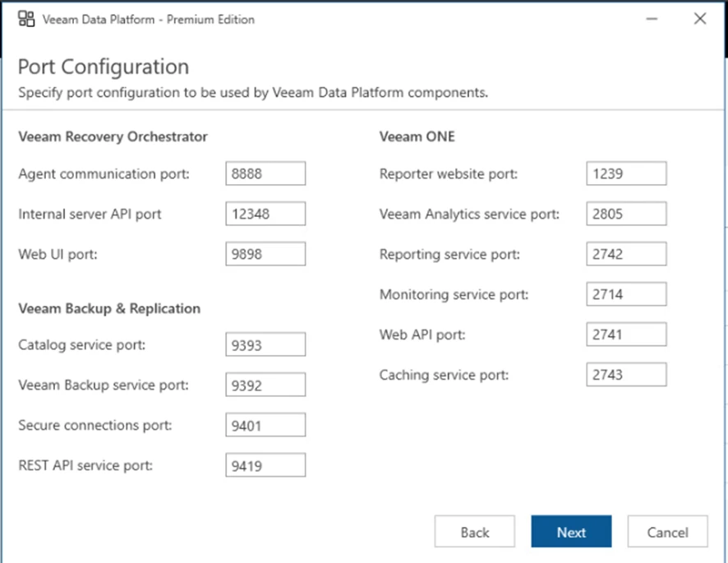Click the REST API service port field
728x563 pixels.
point(265,465)
